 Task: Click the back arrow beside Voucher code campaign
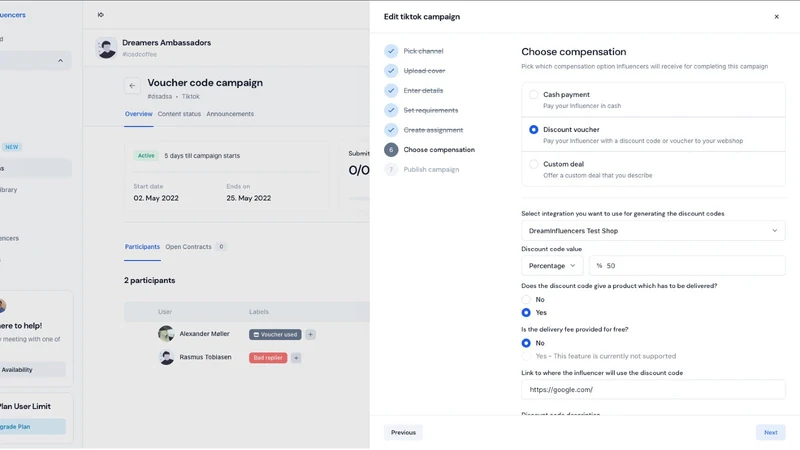(132, 86)
